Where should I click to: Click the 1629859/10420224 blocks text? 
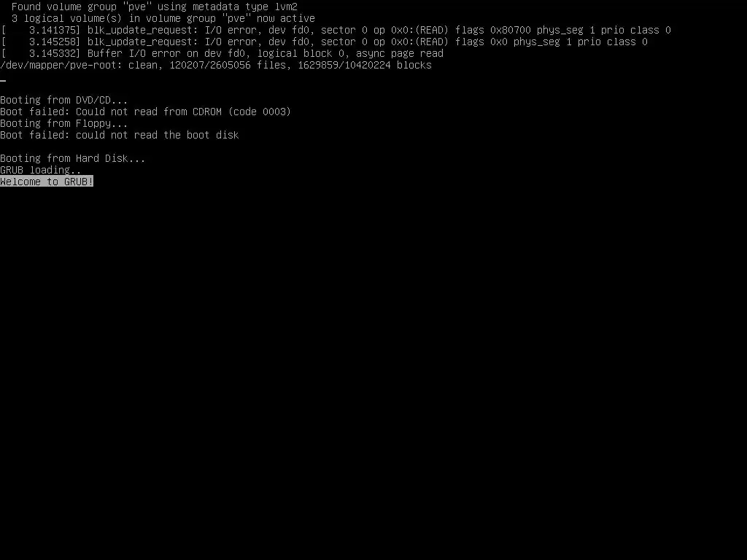(x=365, y=65)
